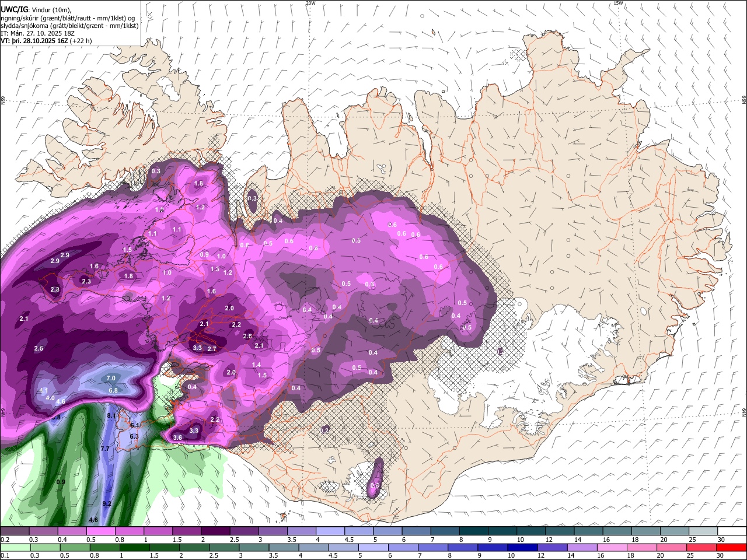Click the snow legend label '0.2'

[x=5, y=540]
